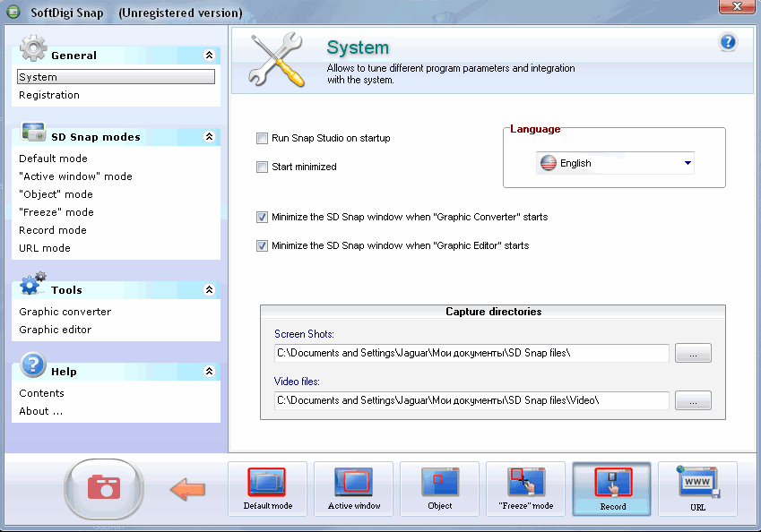Click the SD Snap modes camera icon
761x532 pixels.
click(33, 132)
